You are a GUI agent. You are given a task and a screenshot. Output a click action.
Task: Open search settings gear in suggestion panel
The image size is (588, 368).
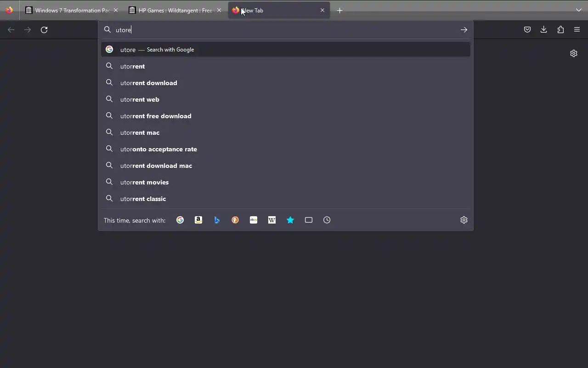[464, 220]
